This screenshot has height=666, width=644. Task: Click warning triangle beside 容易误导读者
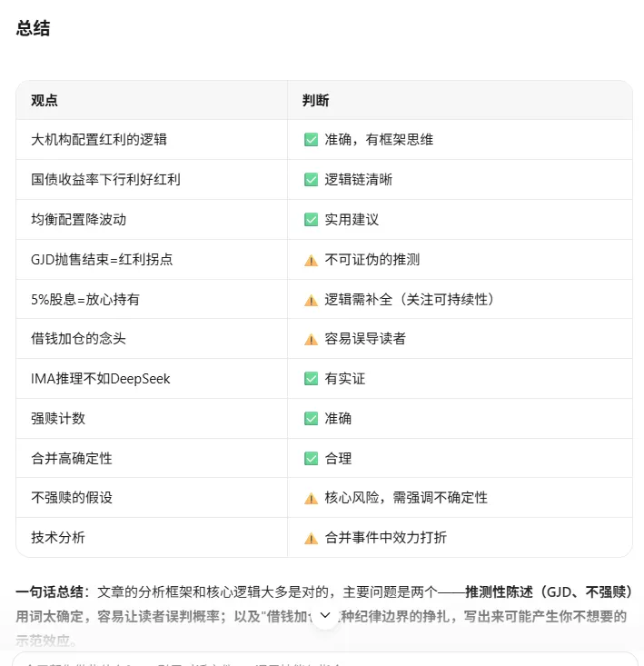[312, 340]
